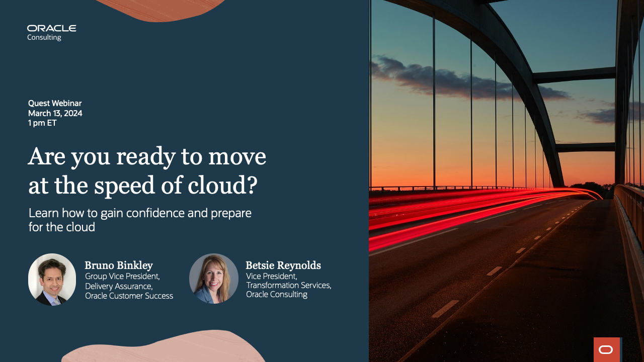Select the main headline about cloud speed
The width and height of the screenshot is (644, 362).
[x=147, y=171]
